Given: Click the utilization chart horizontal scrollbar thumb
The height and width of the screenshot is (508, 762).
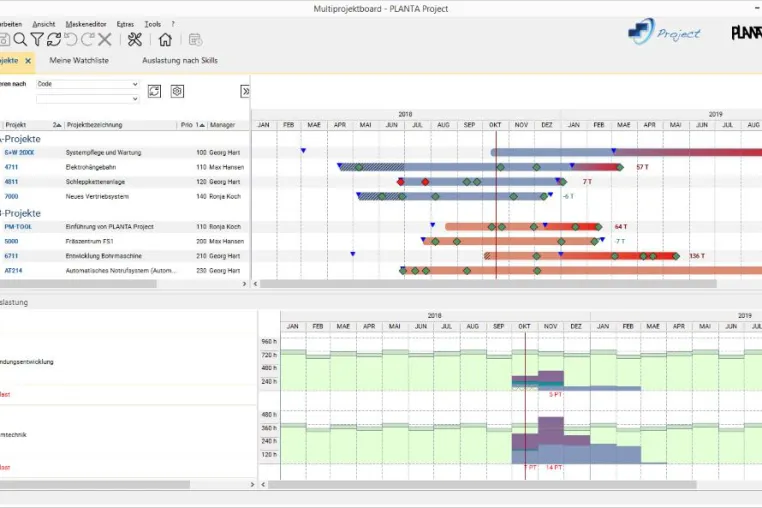Looking at the screenshot, I should 482,485.
